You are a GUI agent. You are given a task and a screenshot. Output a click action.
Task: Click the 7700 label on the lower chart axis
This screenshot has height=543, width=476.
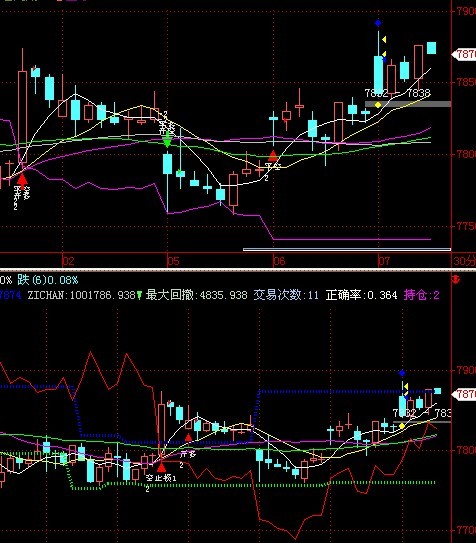click(x=466, y=530)
